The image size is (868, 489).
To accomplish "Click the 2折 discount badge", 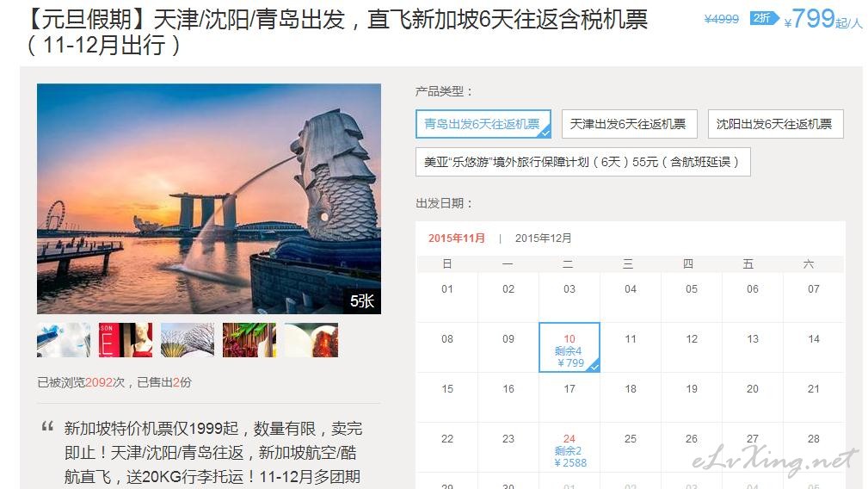I will [764, 18].
